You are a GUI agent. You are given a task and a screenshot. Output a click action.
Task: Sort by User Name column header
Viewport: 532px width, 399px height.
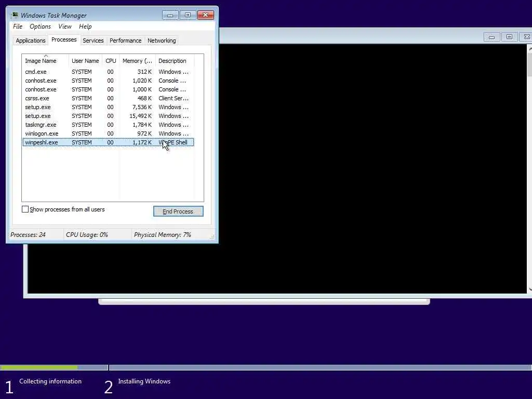point(85,61)
